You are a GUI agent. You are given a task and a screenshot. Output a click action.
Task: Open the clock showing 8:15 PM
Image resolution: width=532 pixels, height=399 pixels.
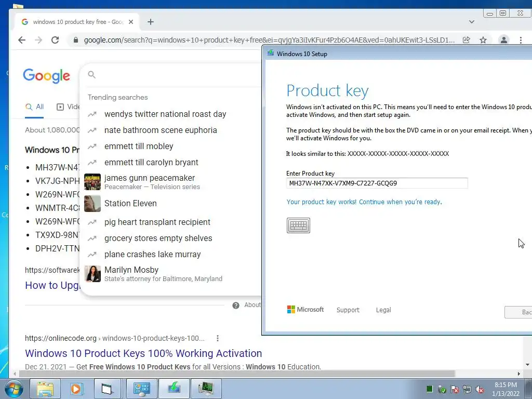(x=506, y=389)
